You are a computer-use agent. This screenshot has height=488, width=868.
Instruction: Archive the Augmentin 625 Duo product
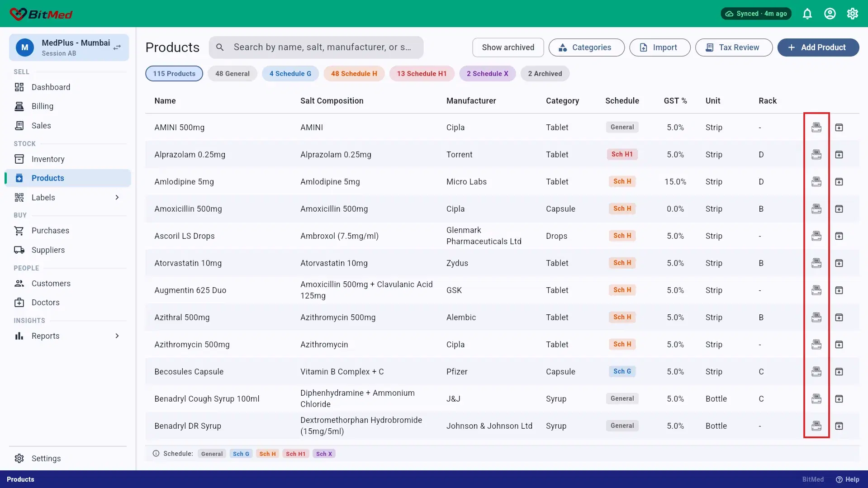tap(839, 290)
